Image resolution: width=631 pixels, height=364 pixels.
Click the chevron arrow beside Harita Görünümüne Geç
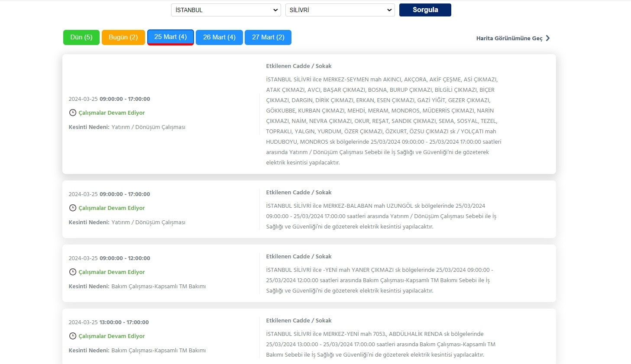pos(548,38)
